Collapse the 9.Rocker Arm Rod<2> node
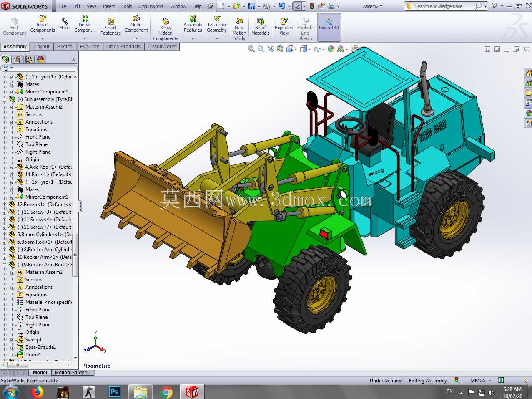This screenshot has width=532, height=399. tap(4, 265)
